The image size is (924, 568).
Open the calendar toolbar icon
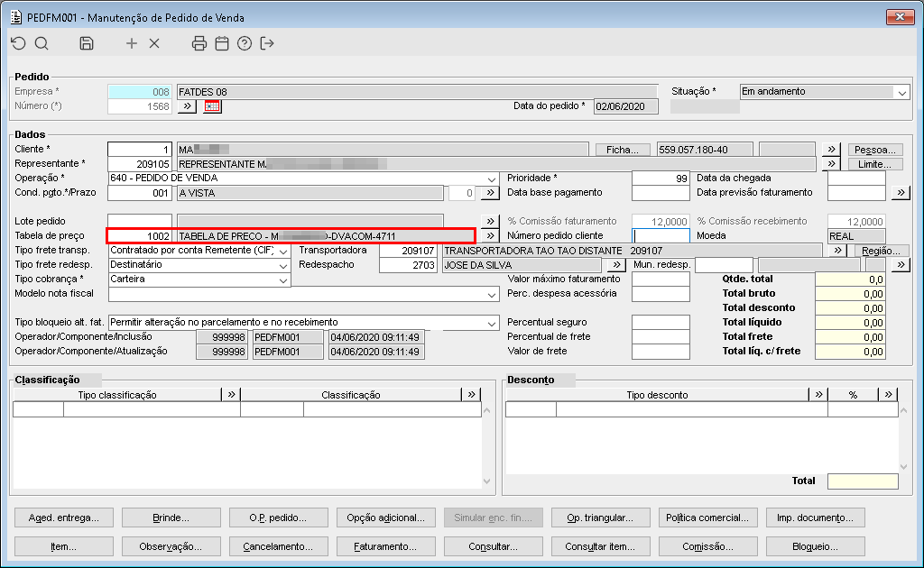pyautogui.click(x=222, y=43)
